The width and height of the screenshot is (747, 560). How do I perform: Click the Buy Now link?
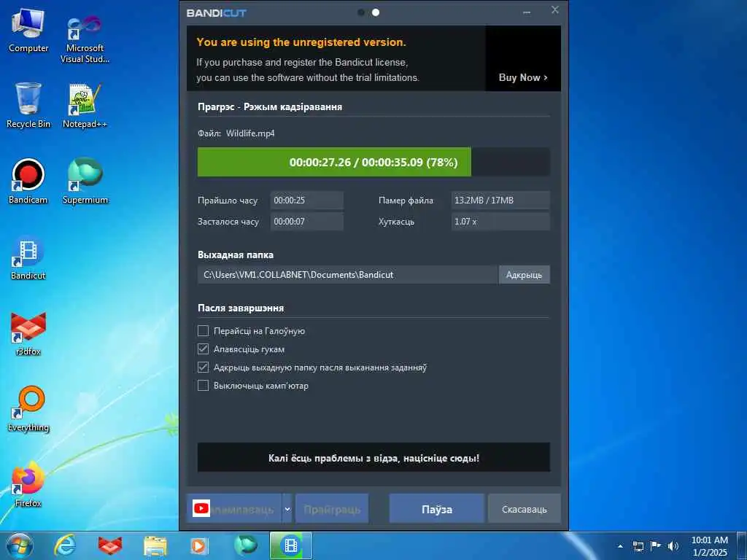tap(522, 77)
